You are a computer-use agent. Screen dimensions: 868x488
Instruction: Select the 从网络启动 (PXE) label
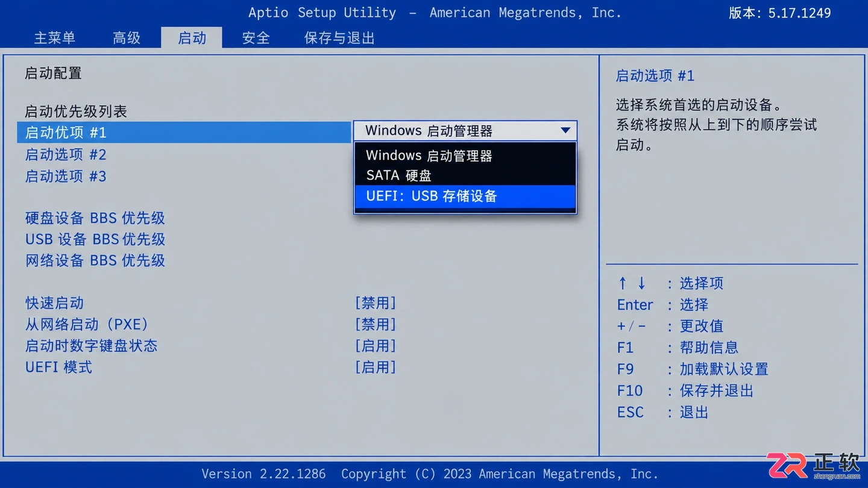[87, 324]
